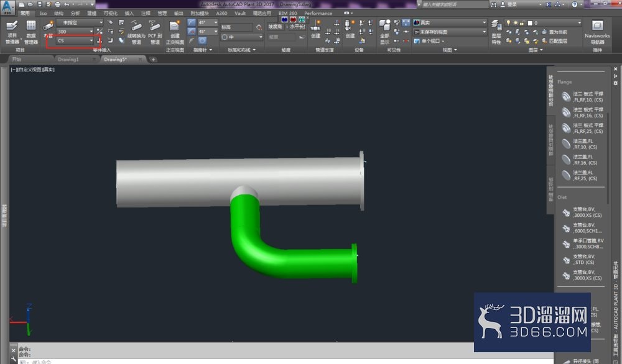Click the equipment 创建 button

[x=350, y=29]
